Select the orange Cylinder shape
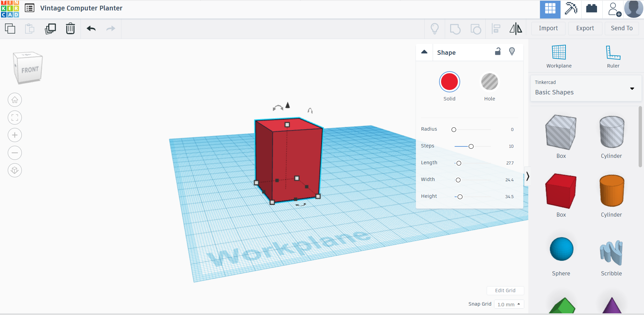Image resolution: width=644 pixels, height=315 pixels. 612,191
